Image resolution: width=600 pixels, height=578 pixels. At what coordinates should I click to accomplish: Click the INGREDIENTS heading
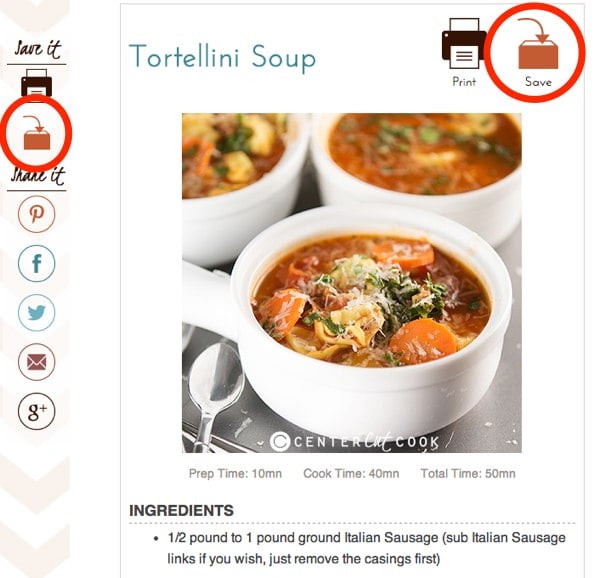pos(181,511)
